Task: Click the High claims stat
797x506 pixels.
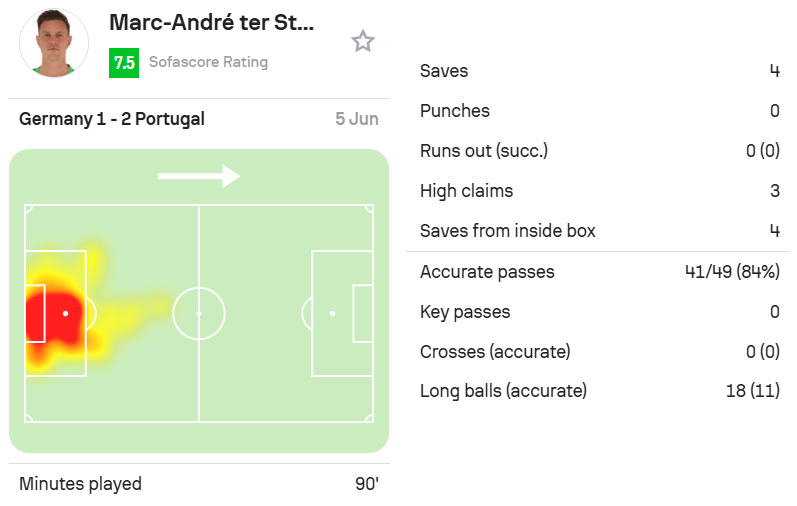Action: [600, 191]
